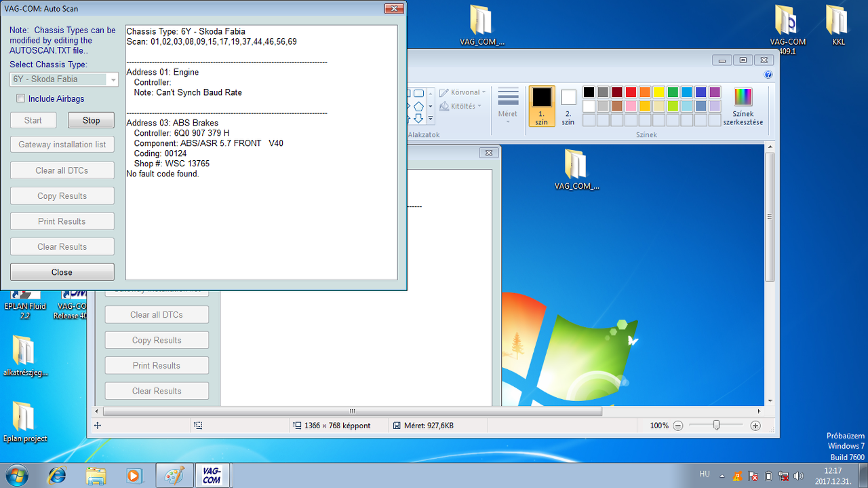Select the alkatrészjegyzék desktop folder
The image size is (868, 488).
pyautogui.click(x=25, y=356)
